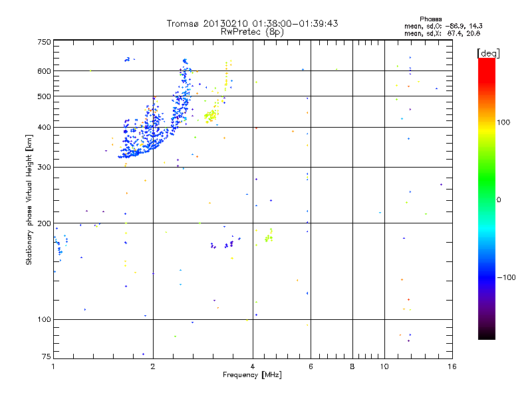Click the 'Frequency [MHz]' x-axis label
This screenshot has height=399, width=532.
pyautogui.click(x=252, y=375)
